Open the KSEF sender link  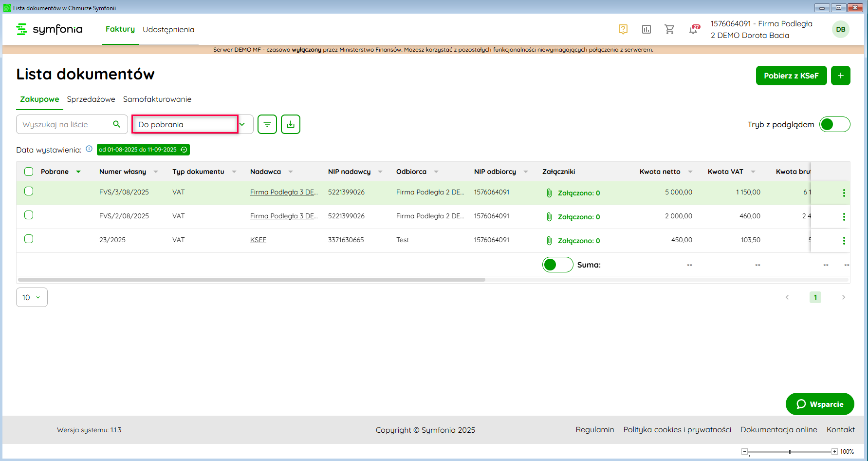click(x=258, y=240)
